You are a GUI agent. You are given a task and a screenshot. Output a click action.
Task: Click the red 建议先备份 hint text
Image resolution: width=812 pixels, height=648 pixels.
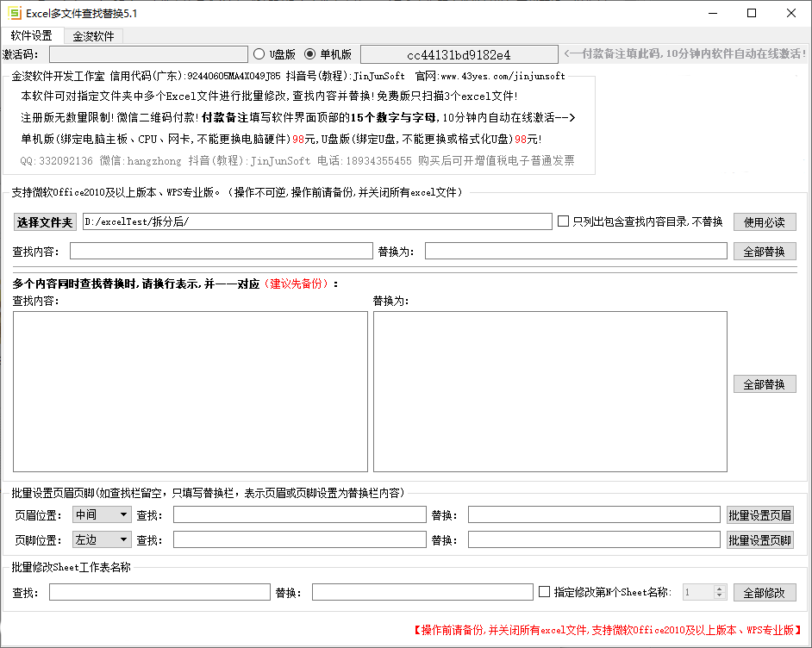click(x=297, y=283)
